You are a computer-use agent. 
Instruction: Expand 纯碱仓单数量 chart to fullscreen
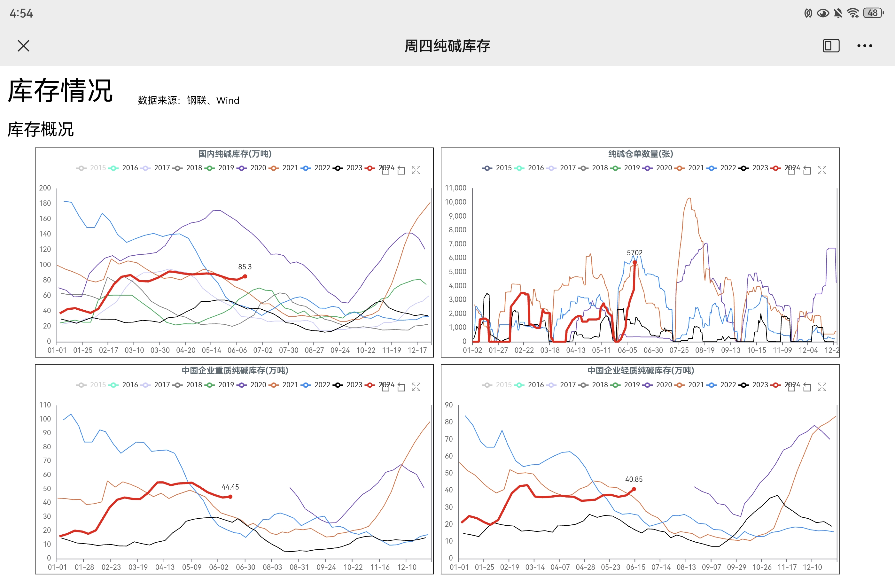tap(822, 170)
